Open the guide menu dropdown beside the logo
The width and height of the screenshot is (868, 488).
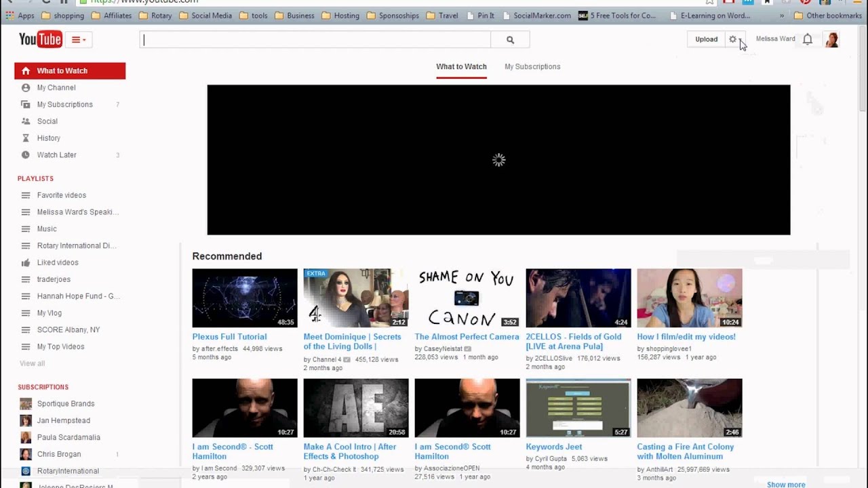click(x=79, y=40)
